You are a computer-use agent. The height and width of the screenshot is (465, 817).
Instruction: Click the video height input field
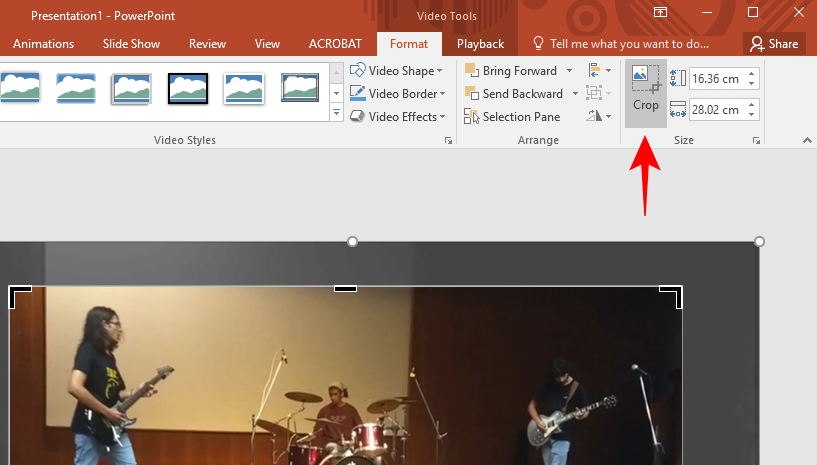pos(715,78)
